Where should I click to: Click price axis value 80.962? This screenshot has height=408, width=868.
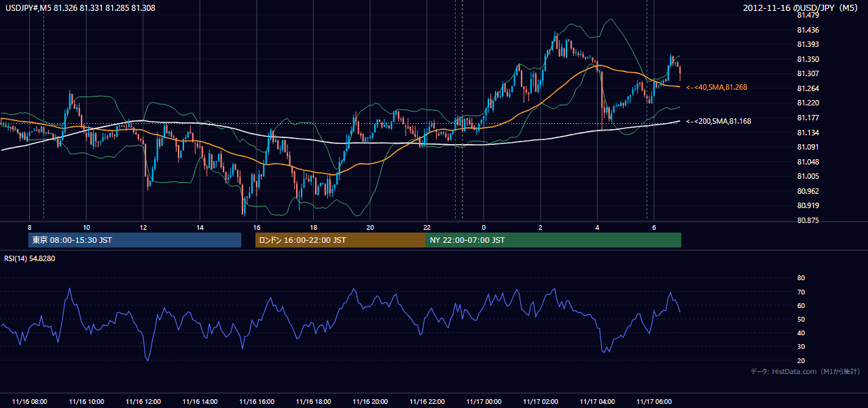808,191
